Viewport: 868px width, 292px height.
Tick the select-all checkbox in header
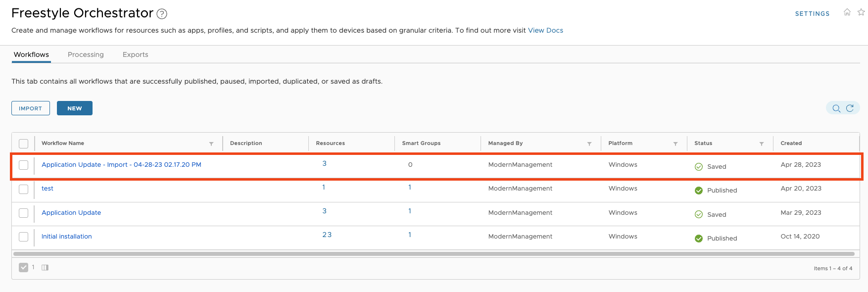pos(24,144)
